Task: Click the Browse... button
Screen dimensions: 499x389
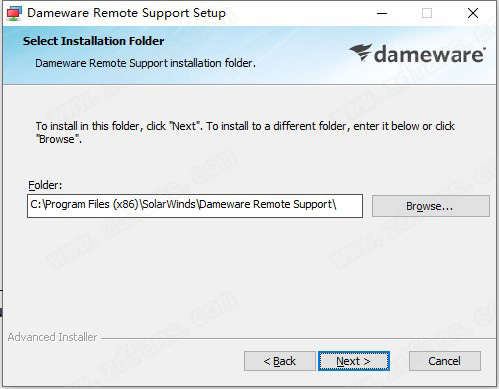Action: tap(431, 206)
